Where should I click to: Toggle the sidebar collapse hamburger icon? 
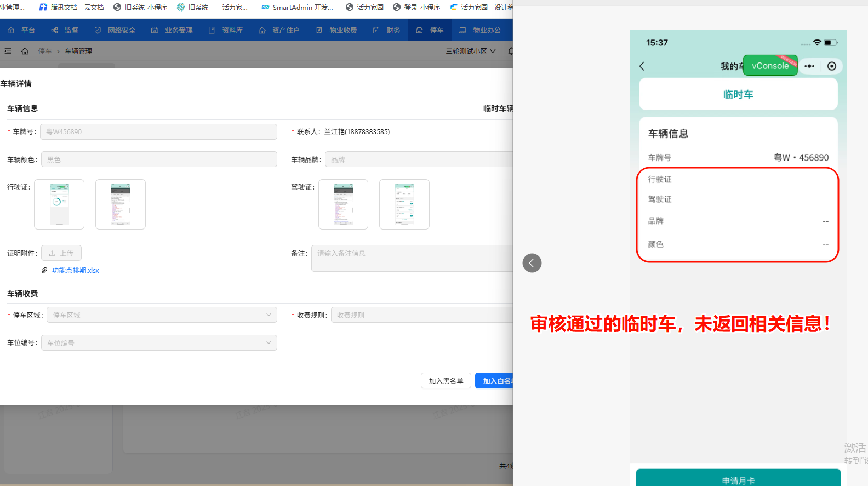point(8,51)
